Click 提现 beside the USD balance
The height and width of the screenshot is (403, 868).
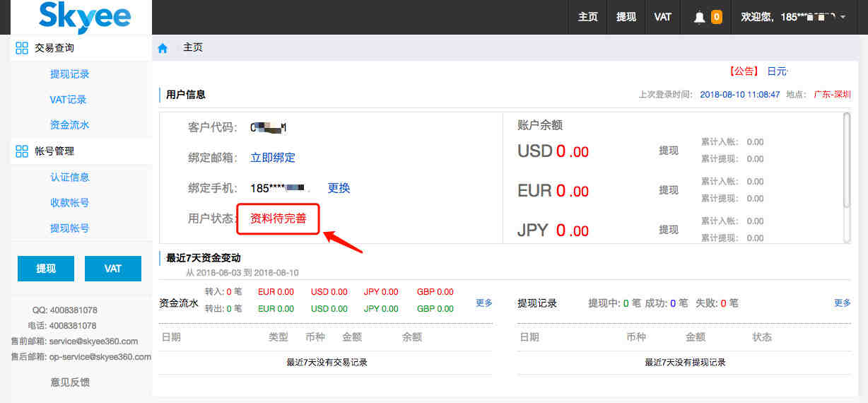[668, 151]
